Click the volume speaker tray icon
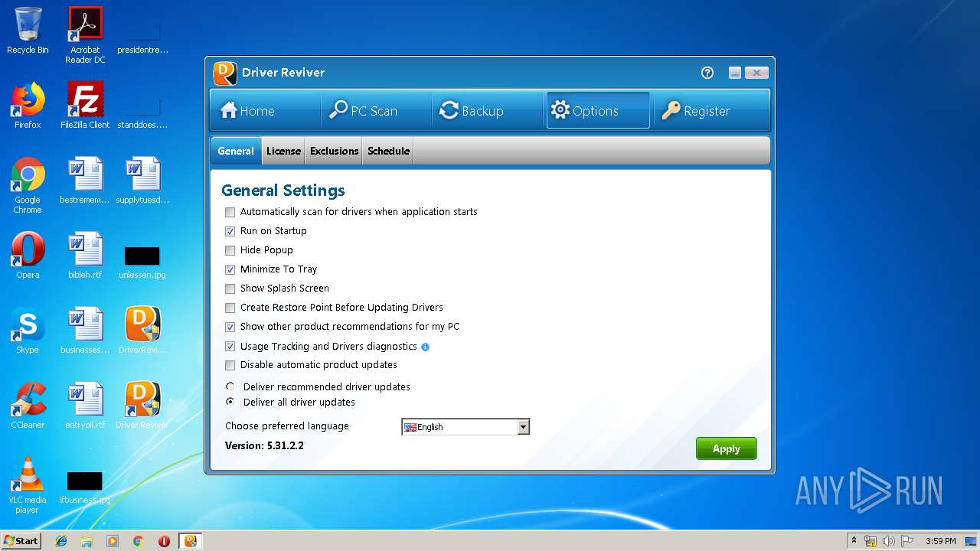Image resolution: width=980 pixels, height=551 pixels. 889,541
